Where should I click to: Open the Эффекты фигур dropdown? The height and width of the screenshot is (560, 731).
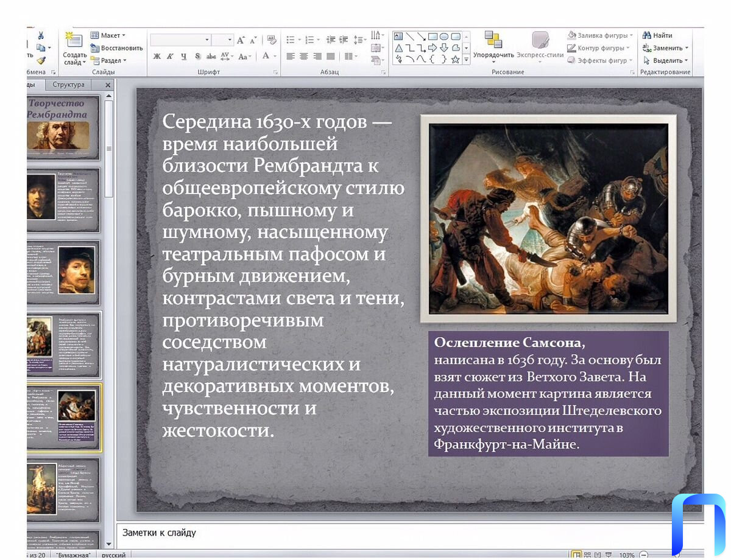click(599, 60)
